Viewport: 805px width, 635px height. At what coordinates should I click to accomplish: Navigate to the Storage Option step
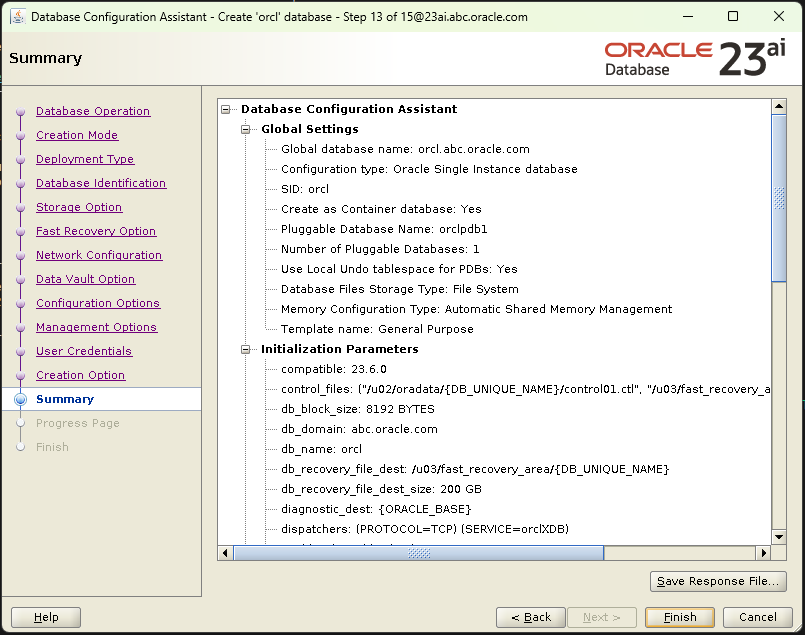click(x=79, y=207)
